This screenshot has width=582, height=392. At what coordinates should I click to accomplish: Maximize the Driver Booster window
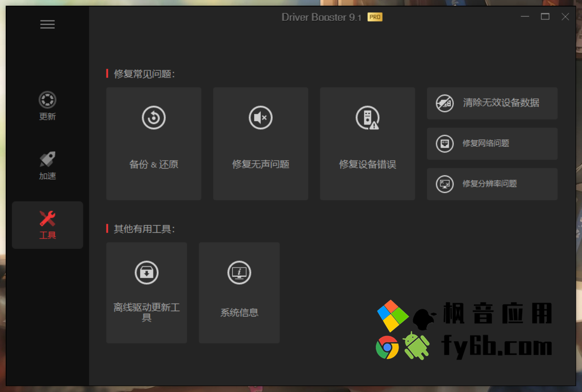coord(545,17)
